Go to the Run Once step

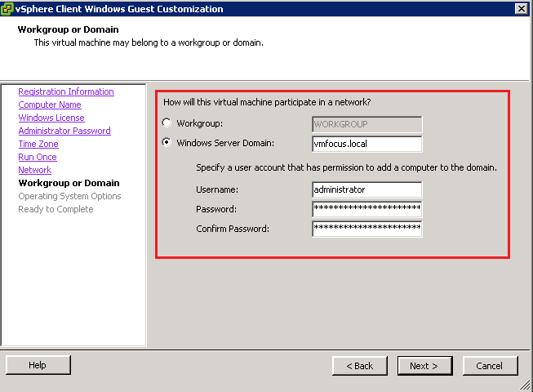coord(38,157)
